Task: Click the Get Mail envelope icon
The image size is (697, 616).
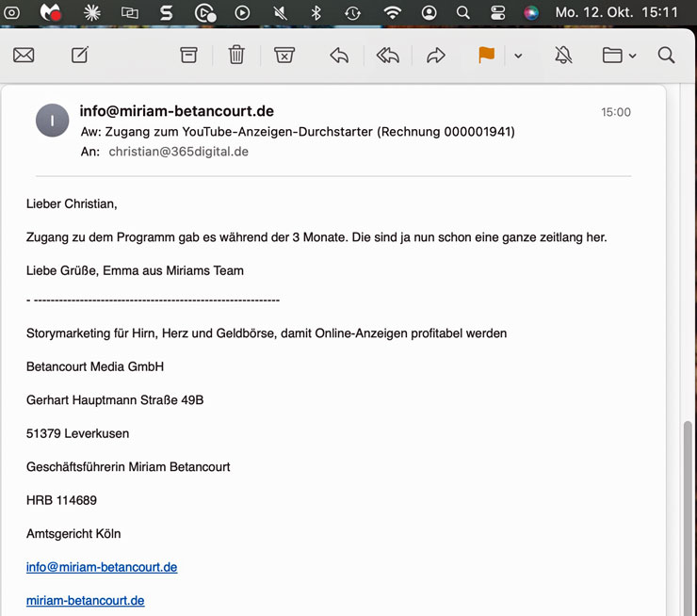Action: [x=24, y=56]
